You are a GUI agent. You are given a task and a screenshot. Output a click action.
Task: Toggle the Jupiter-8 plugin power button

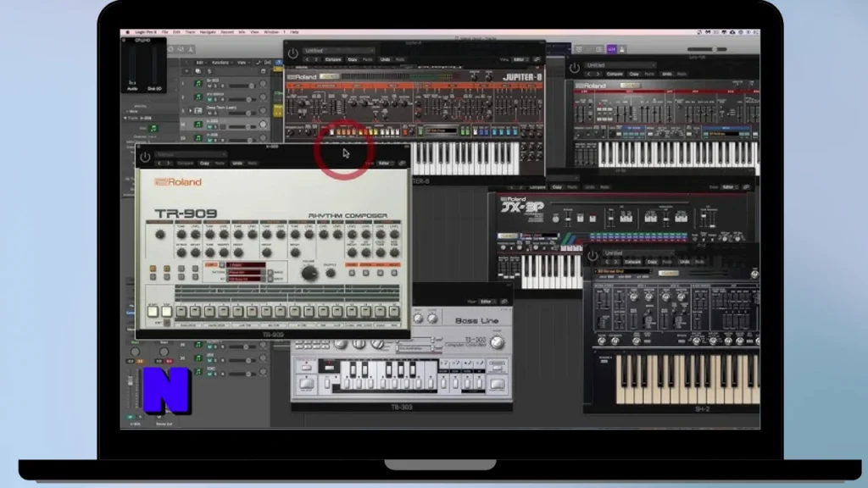tap(292, 53)
